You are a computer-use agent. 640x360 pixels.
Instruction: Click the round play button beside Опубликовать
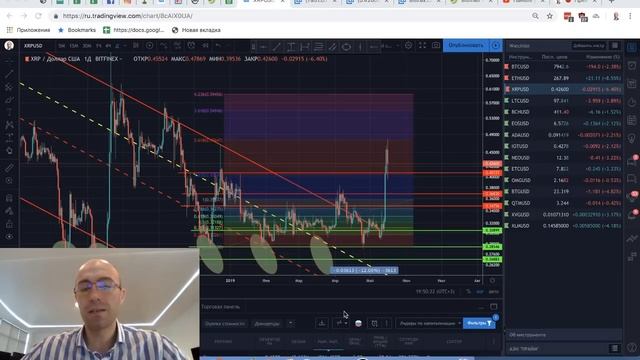click(x=496, y=45)
